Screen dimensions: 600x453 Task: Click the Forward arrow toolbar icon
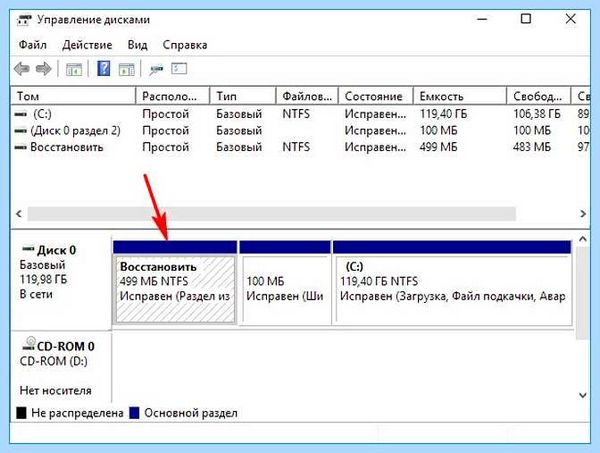[x=44, y=69]
